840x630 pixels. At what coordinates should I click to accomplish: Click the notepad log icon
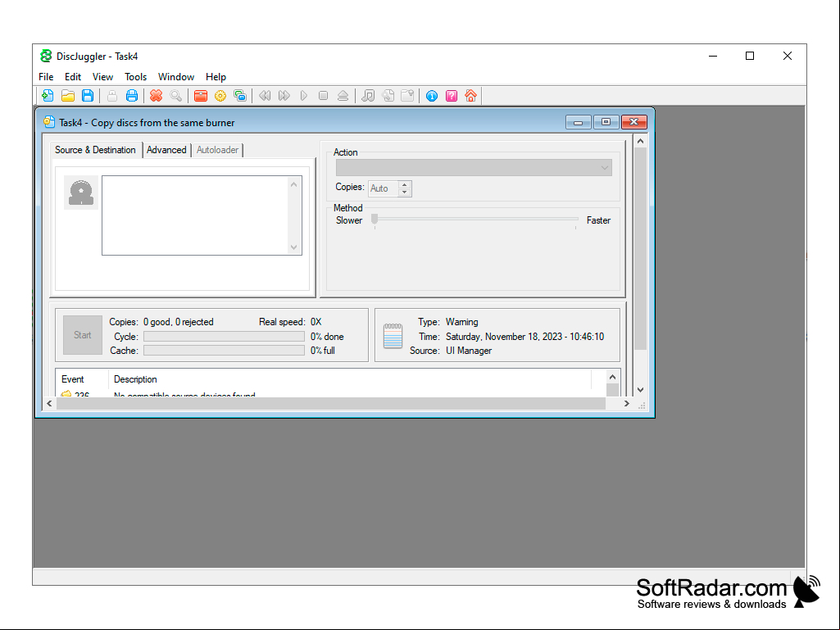tap(393, 336)
